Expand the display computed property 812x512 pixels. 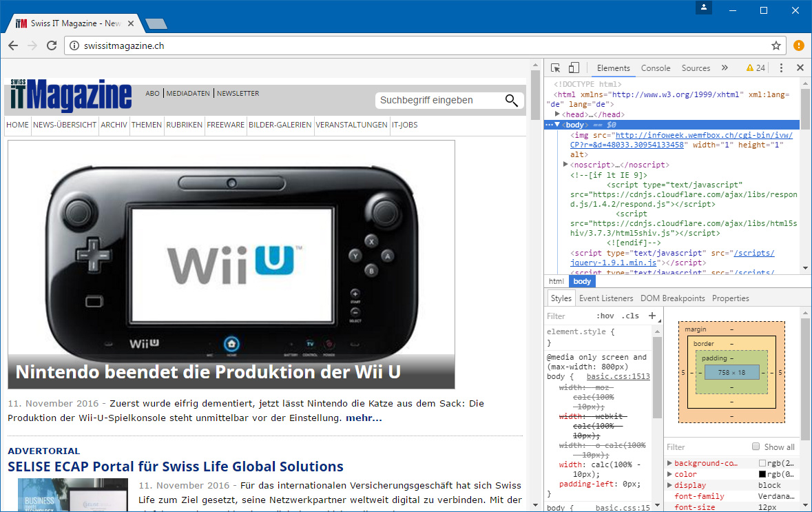click(x=669, y=485)
